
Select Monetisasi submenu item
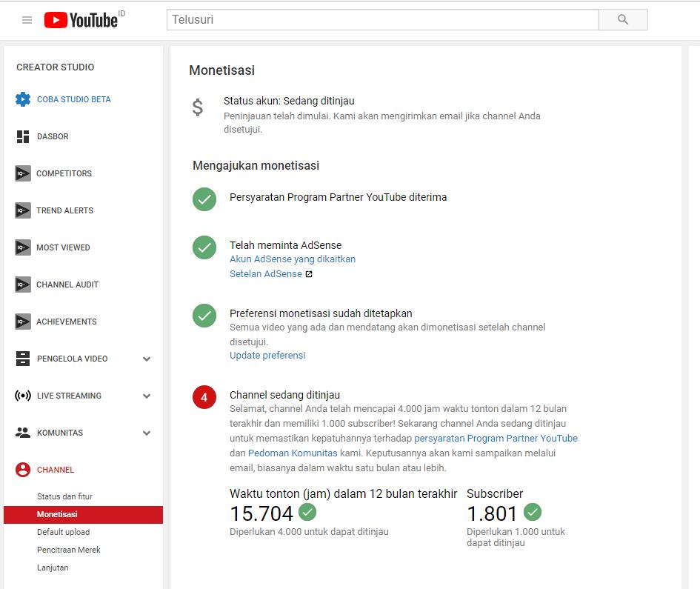point(83,514)
